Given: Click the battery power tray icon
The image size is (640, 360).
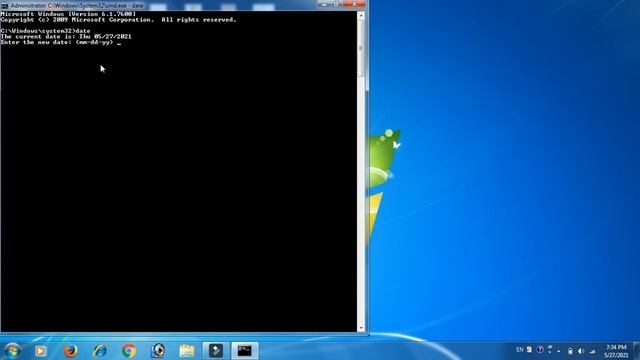Looking at the screenshot, I should point(570,351).
